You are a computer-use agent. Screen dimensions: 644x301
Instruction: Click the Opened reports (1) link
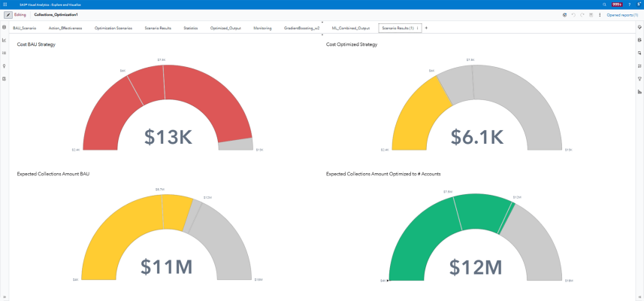tap(622, 15)
